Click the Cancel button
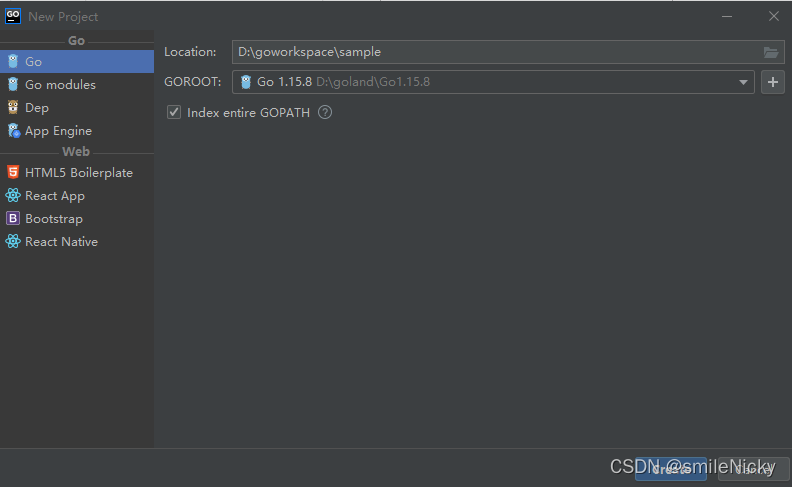Screen dimensions: 792x487 [753, 469]
